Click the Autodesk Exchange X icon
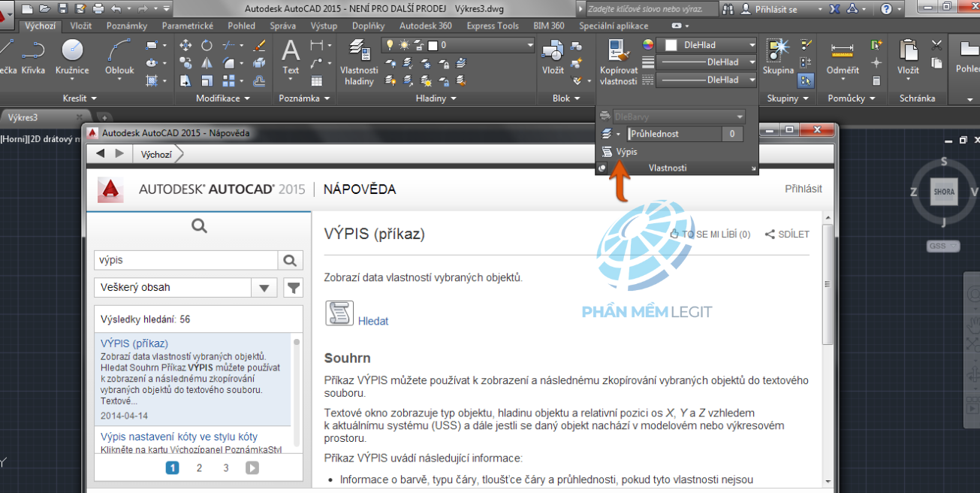This screenshot has width=980, height=493. (834, 9)
